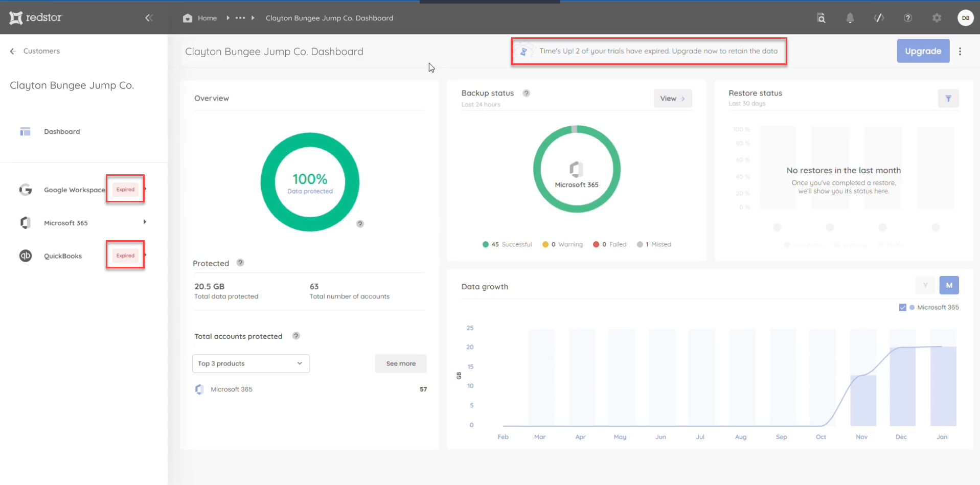The image size is (980, 485).
Task: Select Dashboard in the sidebar
Action: (62, 131)
